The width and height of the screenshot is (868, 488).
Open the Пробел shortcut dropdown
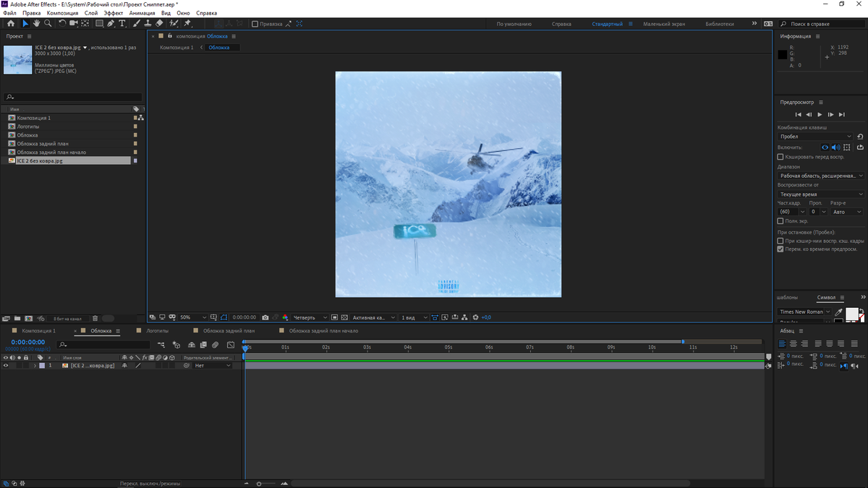(x=816, y=137)
